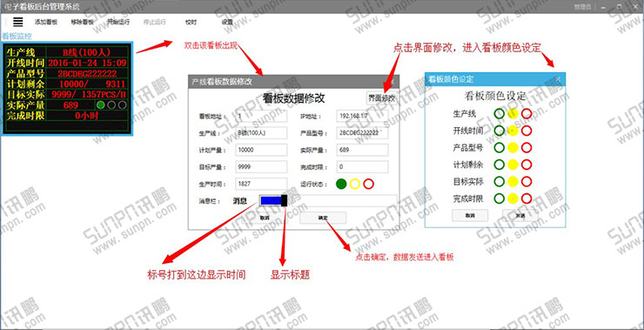
Task: Click 添加看板 in the toolbar
Action: click(46, 22)
